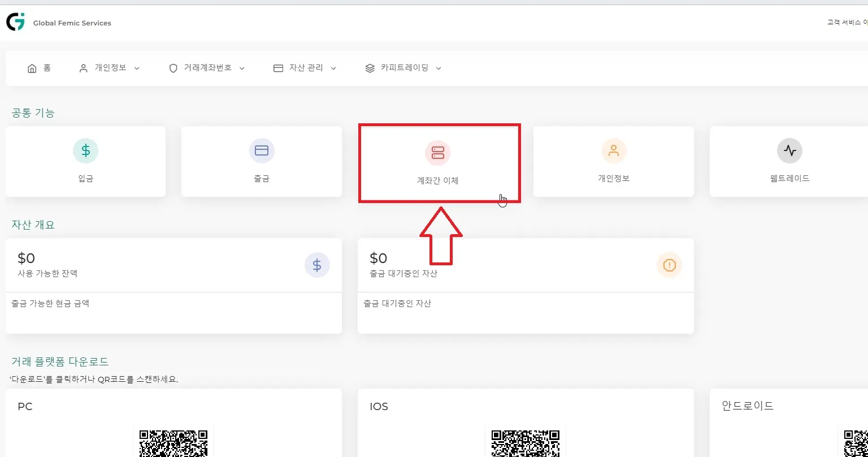Click the IOS platform title
Image resolution: width=868 pixels, height=457 pixels.
(x=379, y=407)
